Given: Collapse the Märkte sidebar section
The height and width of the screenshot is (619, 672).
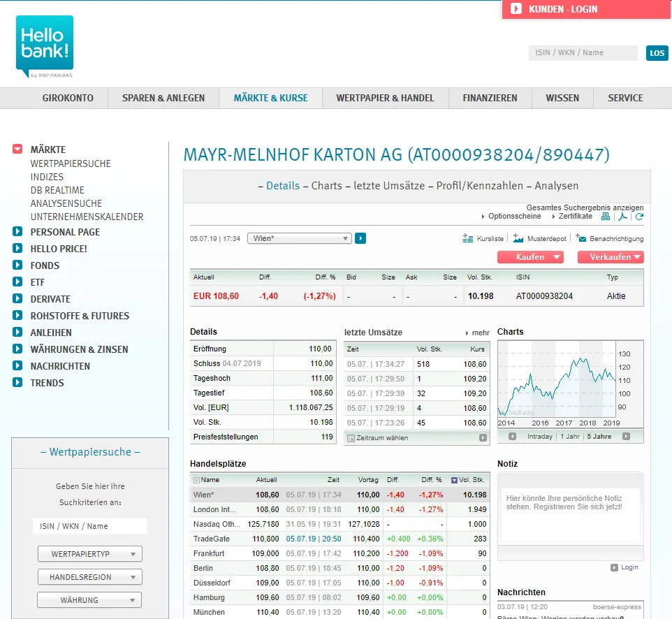Looking at the screenshot, I should tap(17, 150).
